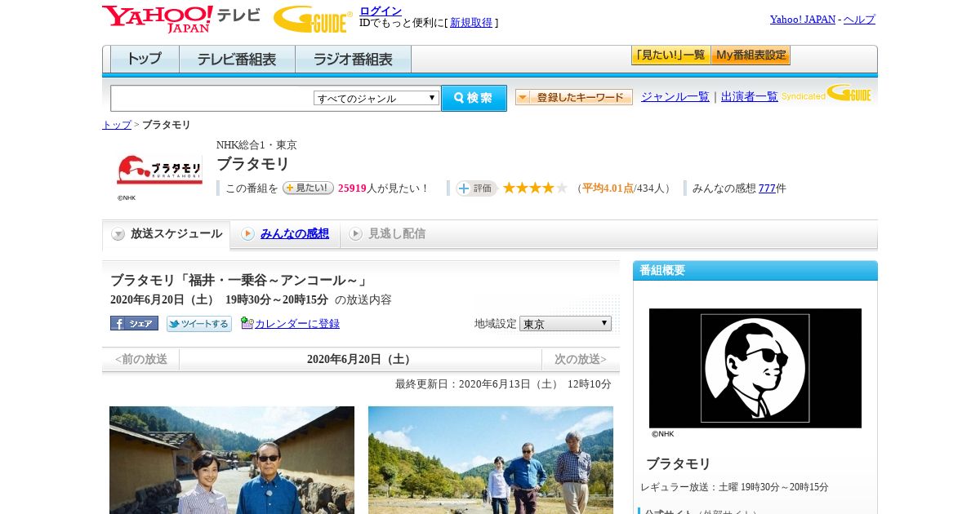Click the 平均4.01点 rating text
Viewport: 980px width, 514px height.
point(608,188)
